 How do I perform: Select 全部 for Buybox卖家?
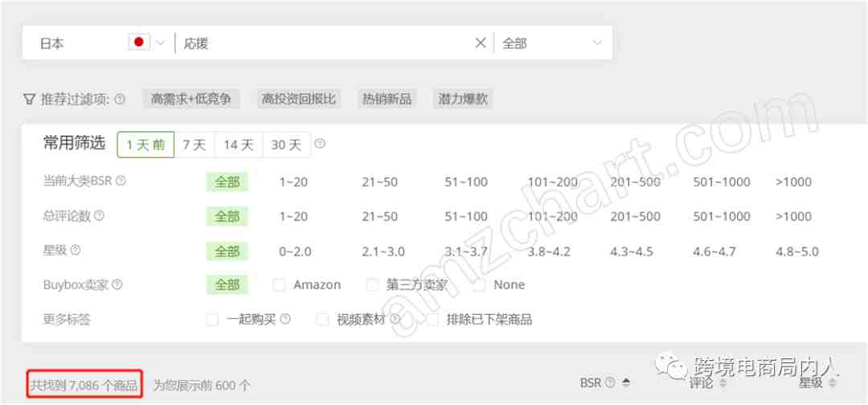point(227,285)
